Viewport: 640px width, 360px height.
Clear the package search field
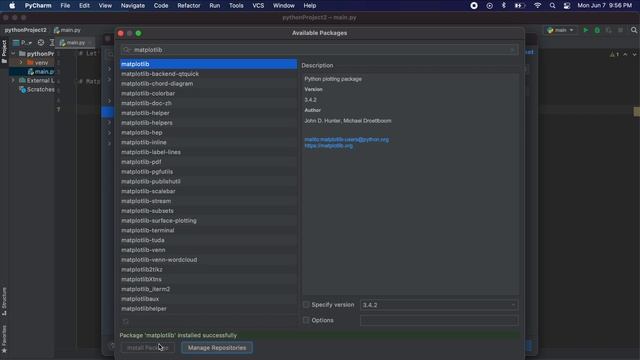coord(513,50)
